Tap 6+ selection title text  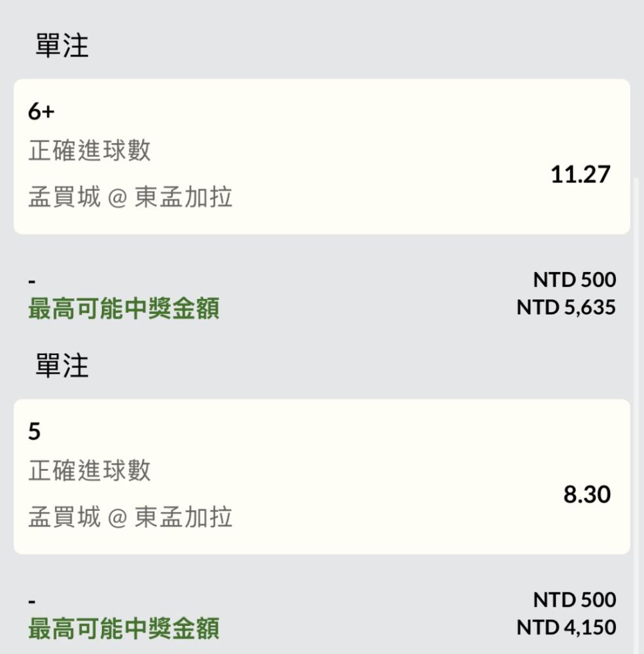coord(41,111)
